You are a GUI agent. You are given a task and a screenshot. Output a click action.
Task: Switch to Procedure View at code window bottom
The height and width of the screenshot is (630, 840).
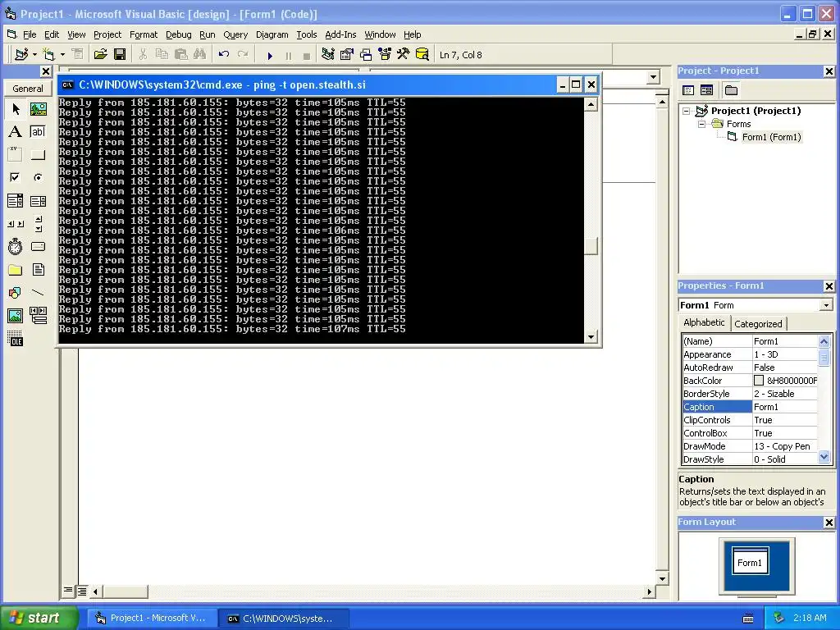click(68, 591)
